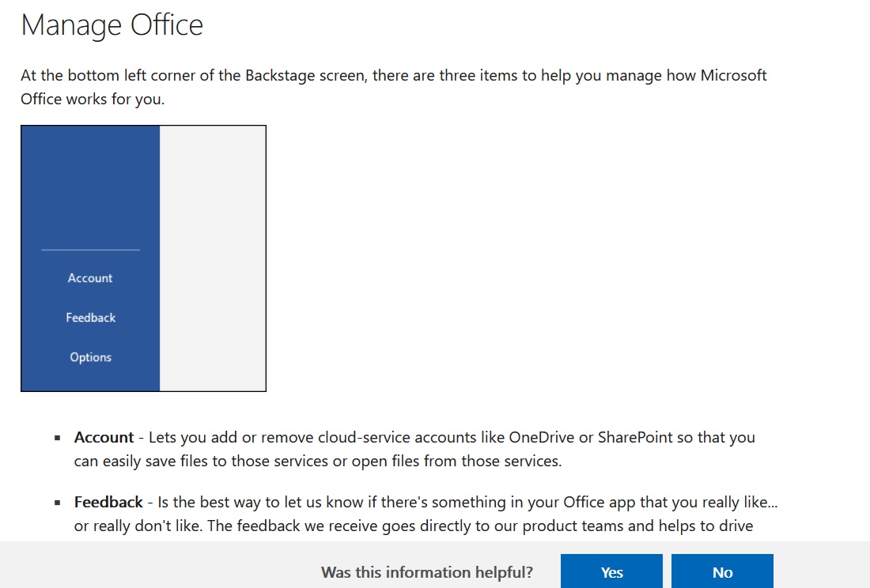Click the "Was this information helpful?" prompt text
870x588 pixels.
tap(427, 572)
